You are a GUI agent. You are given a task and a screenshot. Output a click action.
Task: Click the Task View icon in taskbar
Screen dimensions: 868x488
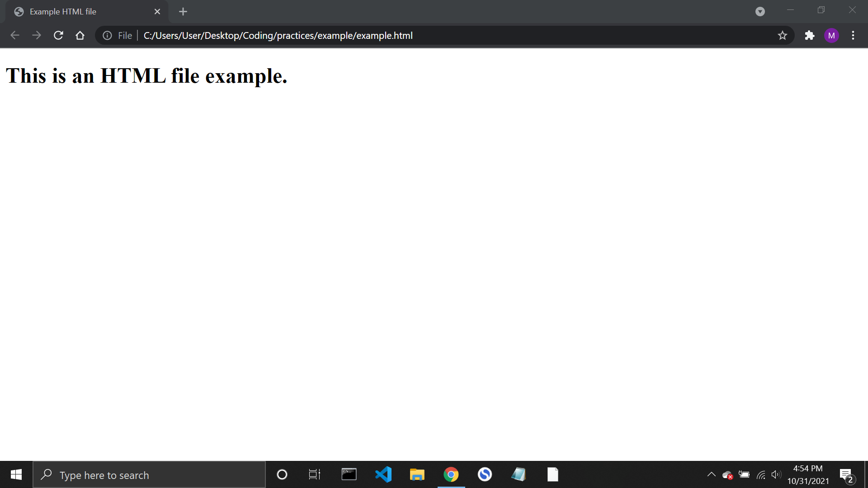click(314, 474)
